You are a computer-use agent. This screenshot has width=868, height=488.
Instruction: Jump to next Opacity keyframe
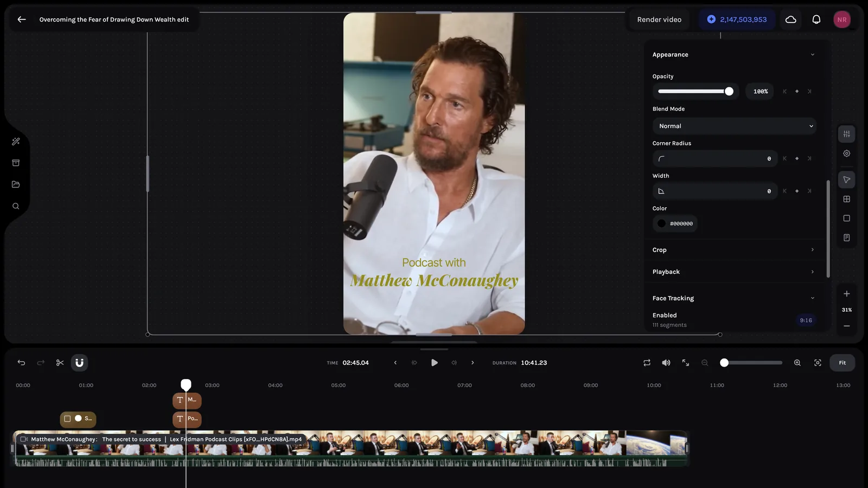[809, 92]
